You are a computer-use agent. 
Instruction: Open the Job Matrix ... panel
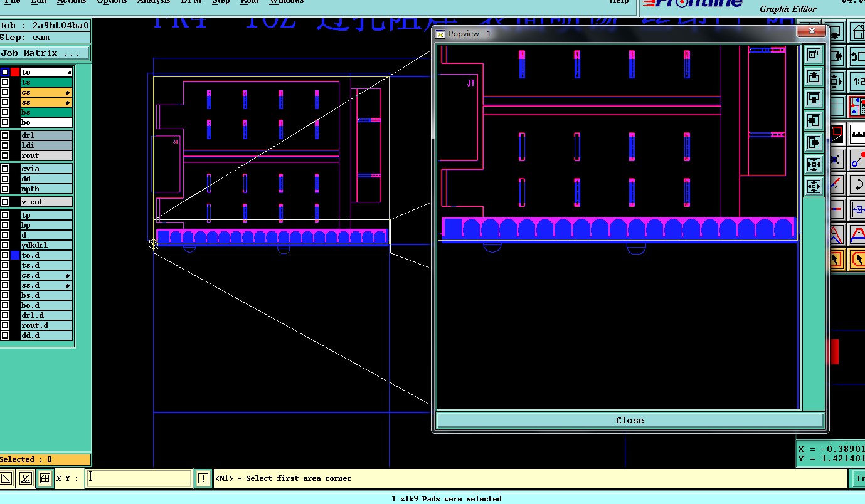tap(45, 53)
